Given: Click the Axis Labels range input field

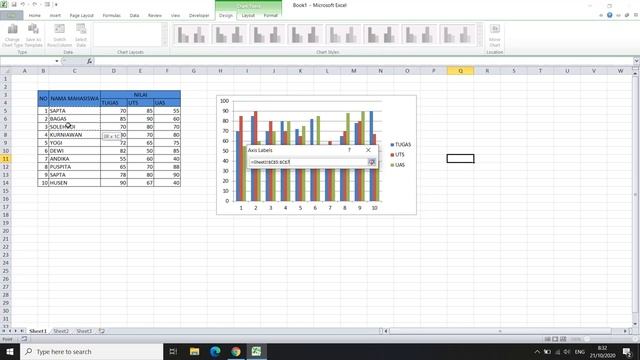Looking at the screenshot, I should [x=309, y=162].
